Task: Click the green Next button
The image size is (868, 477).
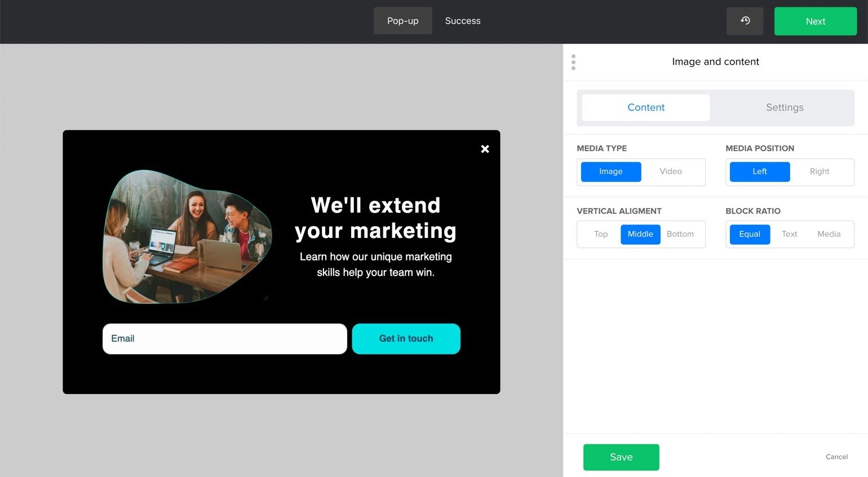Action: [x=815, y=21]
